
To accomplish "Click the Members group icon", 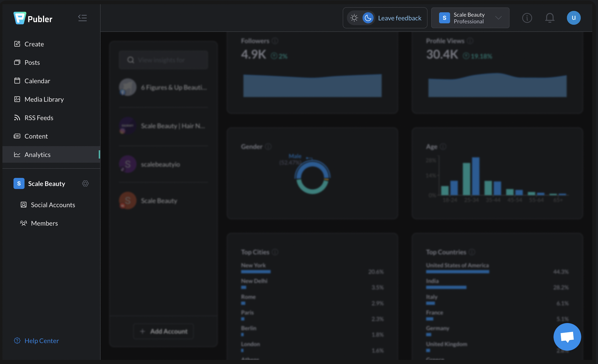I will [x=24, y=223].
